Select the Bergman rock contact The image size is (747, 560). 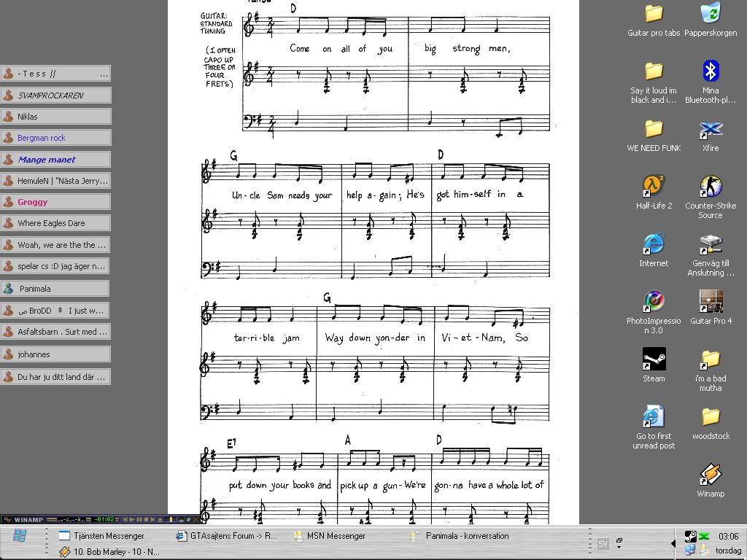tap(55, 138)
